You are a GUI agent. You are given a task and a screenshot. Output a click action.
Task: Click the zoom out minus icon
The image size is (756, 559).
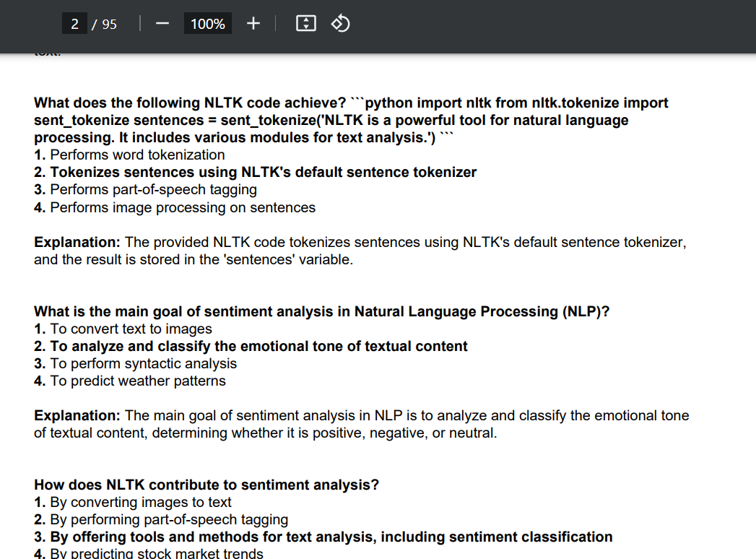tap(162, 24)
